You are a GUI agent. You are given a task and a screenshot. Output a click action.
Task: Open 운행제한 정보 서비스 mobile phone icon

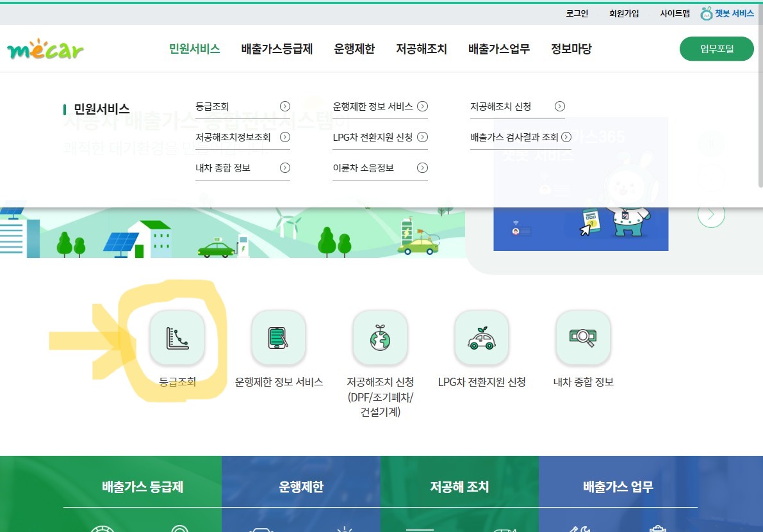coord(278,338)
